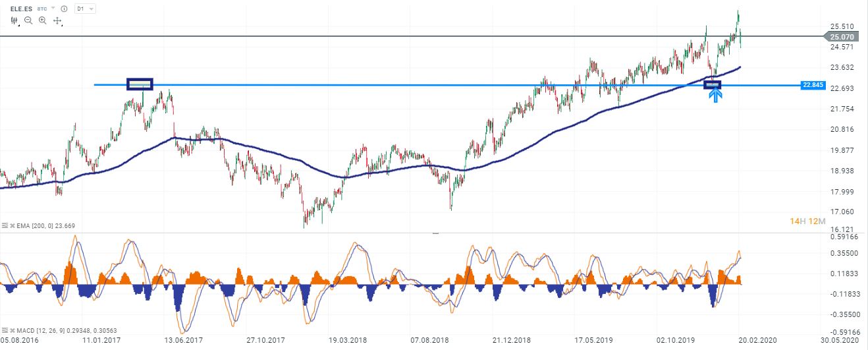Open EMA indicator settings icon
This screenshot has width=868, height=350.
pos(5,226)
